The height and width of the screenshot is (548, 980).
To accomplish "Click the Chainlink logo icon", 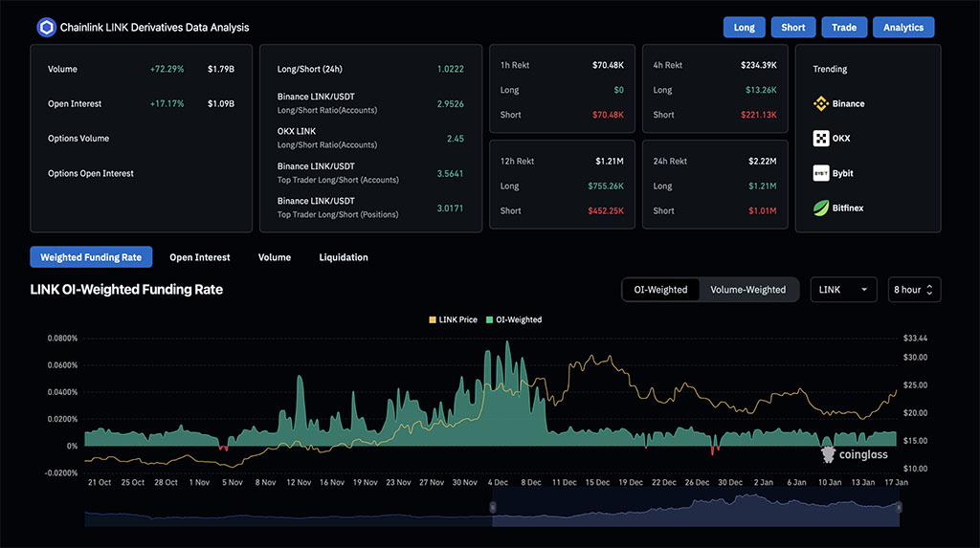I will [46, 28].
